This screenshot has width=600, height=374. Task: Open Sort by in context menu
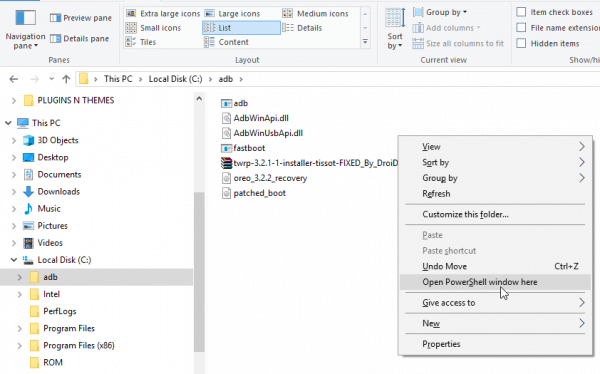pos(495,163)
